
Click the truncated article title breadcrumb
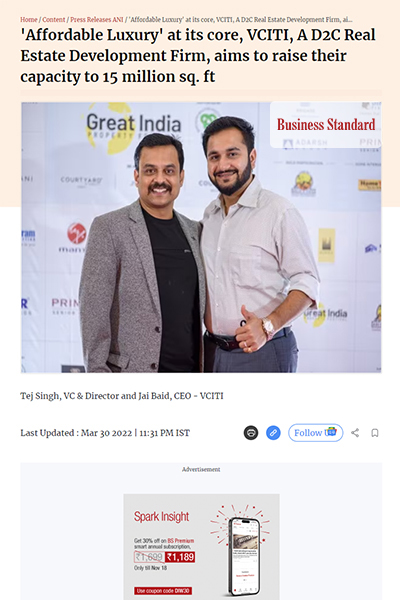[240, 20]
